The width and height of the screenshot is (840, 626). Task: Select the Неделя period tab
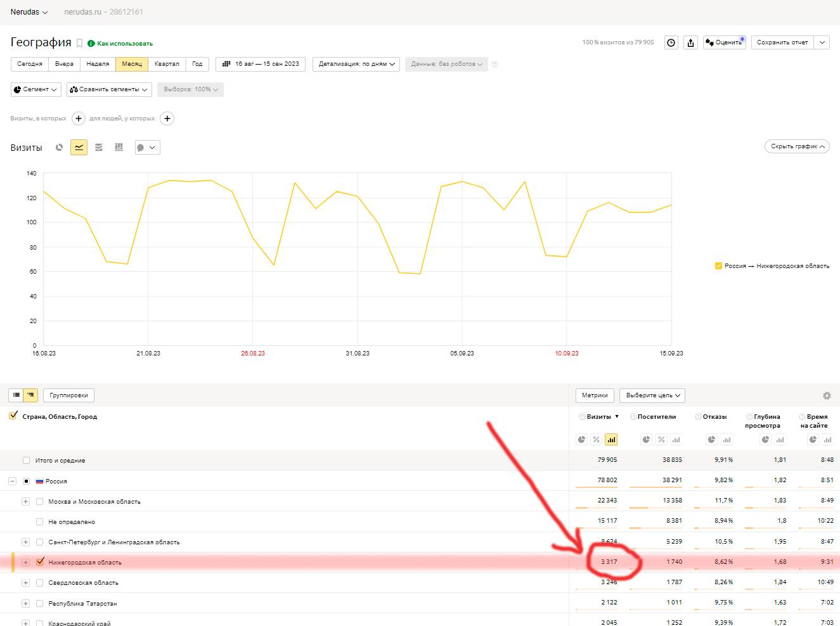tap(98, 64)
